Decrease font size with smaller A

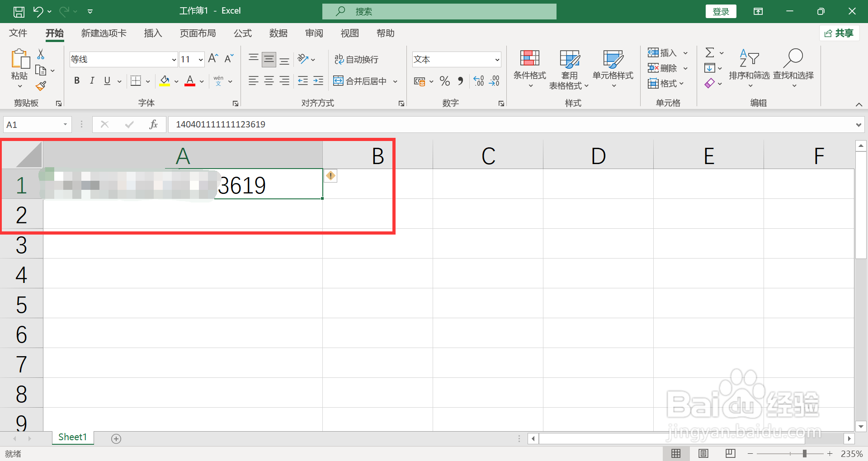tap(229, 58)
